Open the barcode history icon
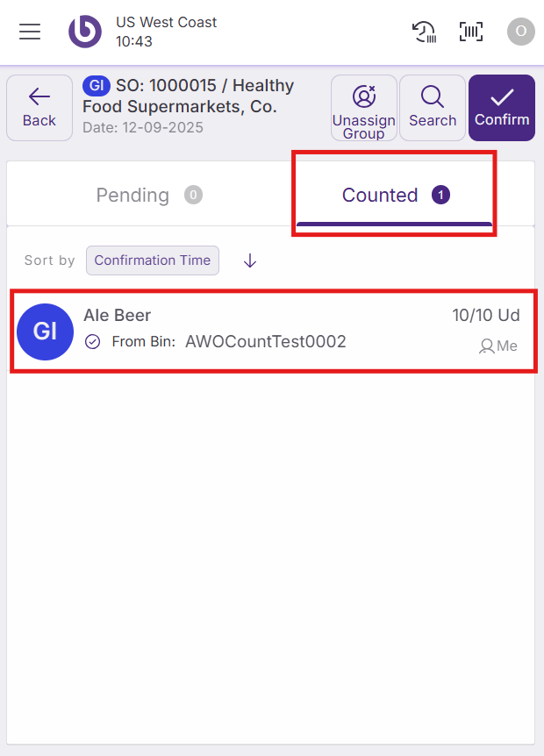This screenshot has width=544, height=756. coord(425,32)
